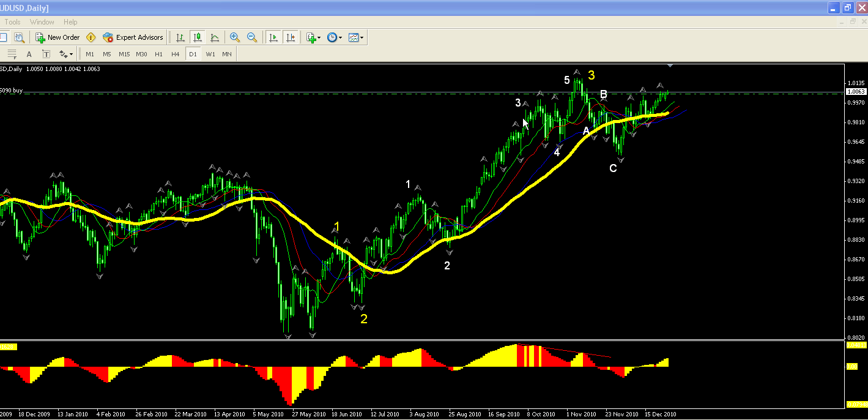Open the Templates dropdown
The height and width of the screenshot is (420, 868).
point(356,37)
